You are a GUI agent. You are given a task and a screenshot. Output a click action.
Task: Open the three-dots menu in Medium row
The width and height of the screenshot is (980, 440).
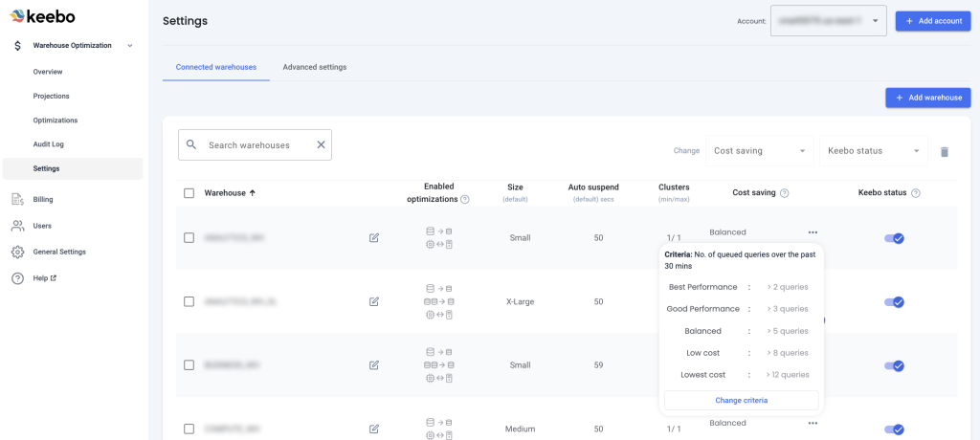(x=813, y=423)
